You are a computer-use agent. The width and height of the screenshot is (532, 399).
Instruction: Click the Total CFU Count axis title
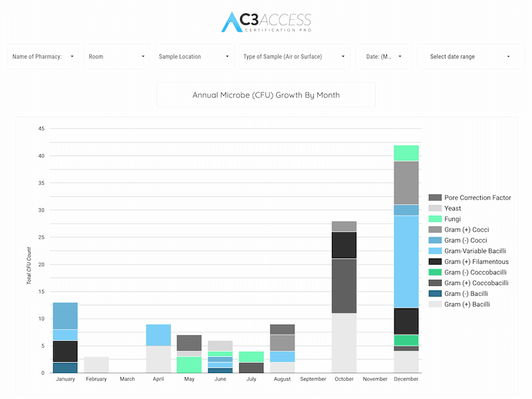coord(29,265)
